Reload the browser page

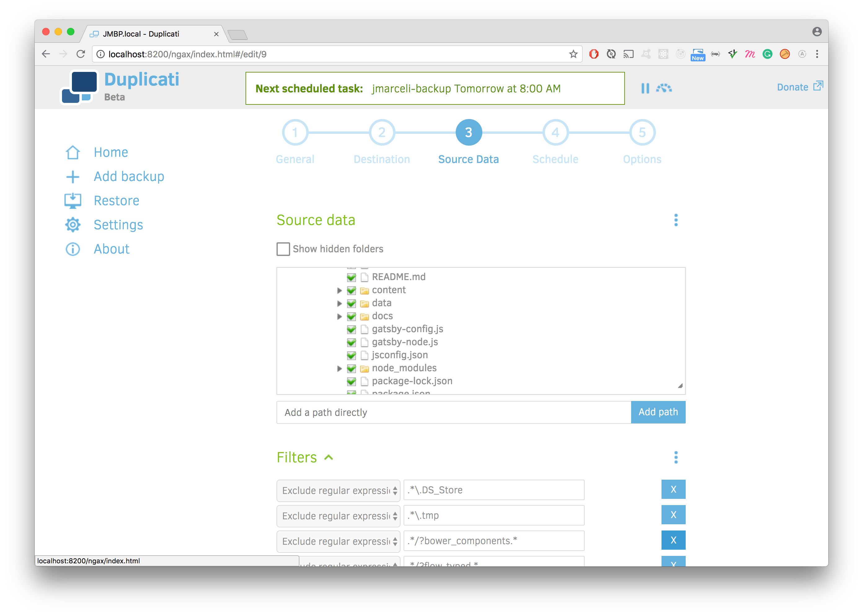tap(81, 54)
